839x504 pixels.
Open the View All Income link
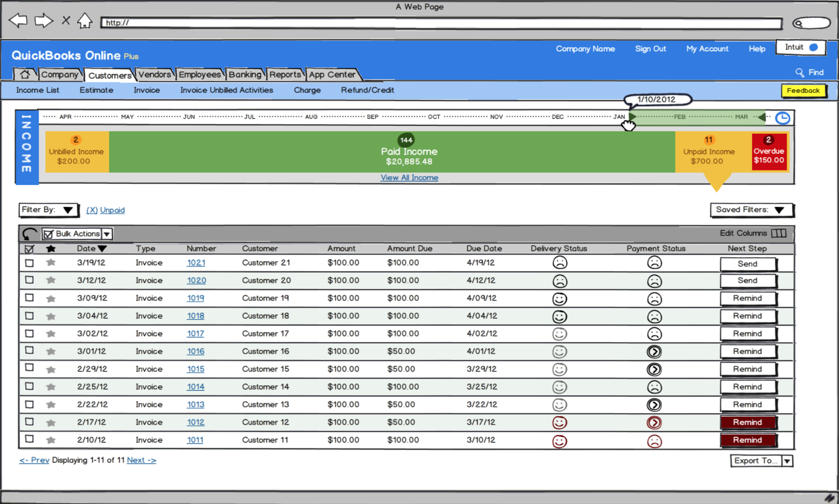(409, 178)
